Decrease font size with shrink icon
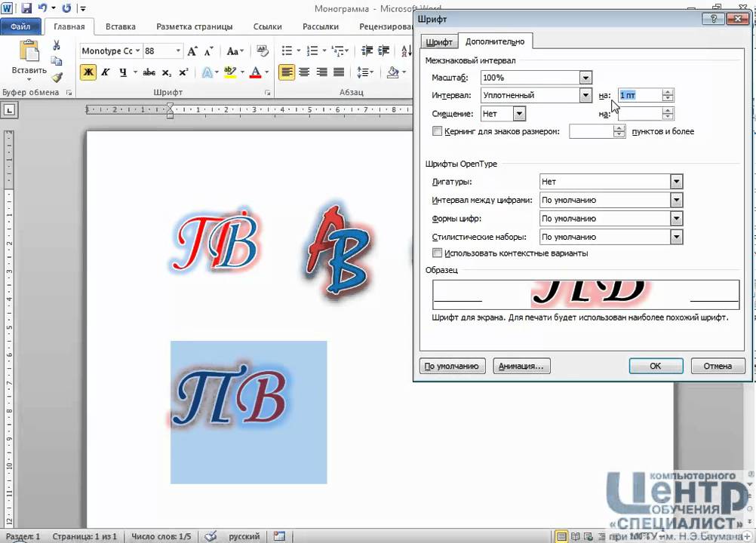 [209, 51]
